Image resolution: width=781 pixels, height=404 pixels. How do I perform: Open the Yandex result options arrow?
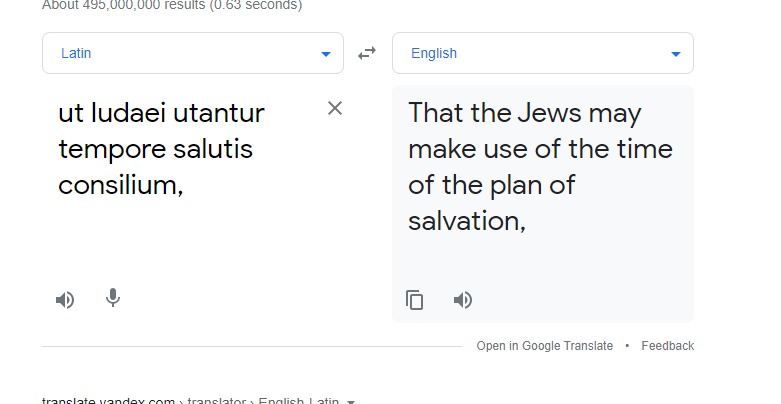350,401
